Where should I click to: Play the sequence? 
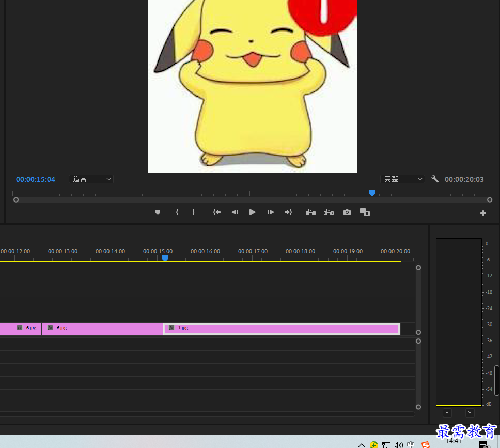point(252,212)
